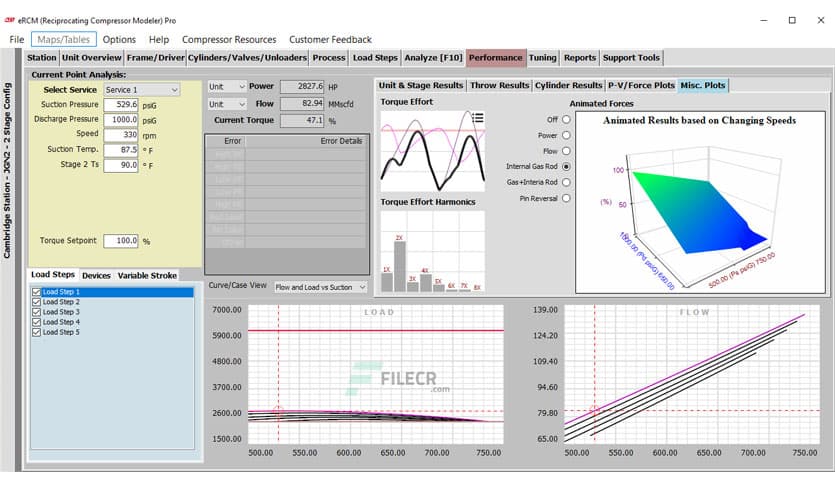Uncheck the Load Step 1 checkbox
Image resolution: width=836 pixels, height=484 pixels.
[x=36, y=292]
